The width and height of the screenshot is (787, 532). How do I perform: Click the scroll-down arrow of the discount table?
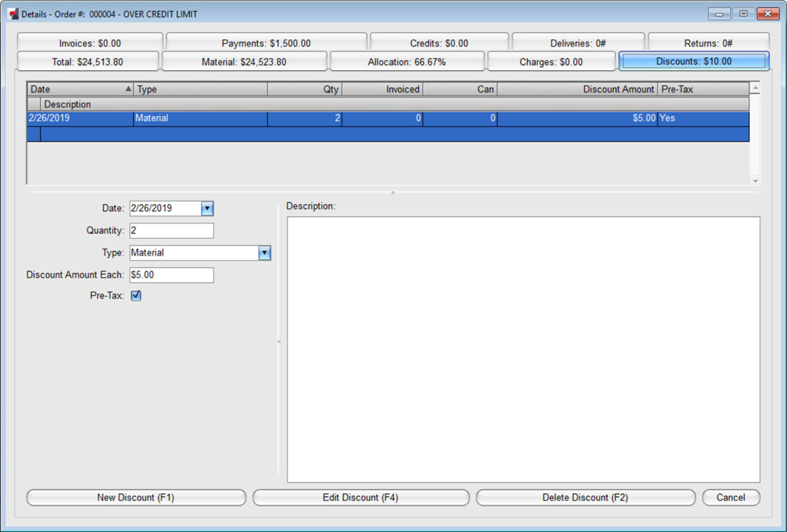[755, 180]
